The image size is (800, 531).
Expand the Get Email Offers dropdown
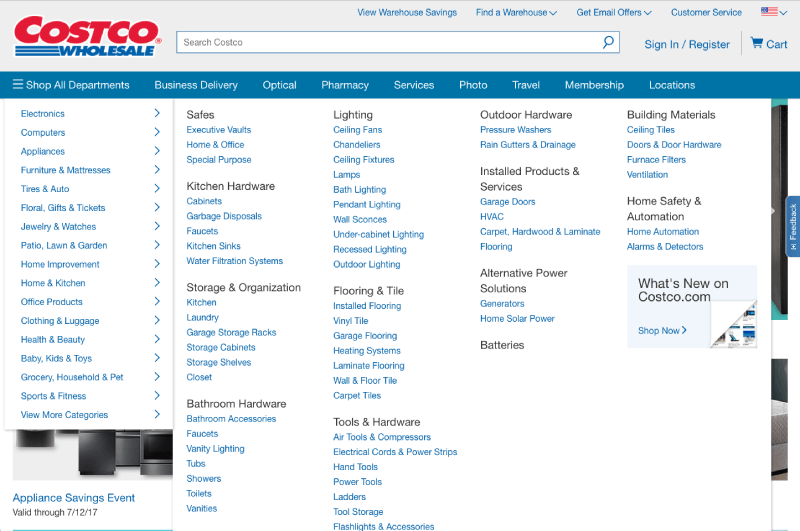614,12
